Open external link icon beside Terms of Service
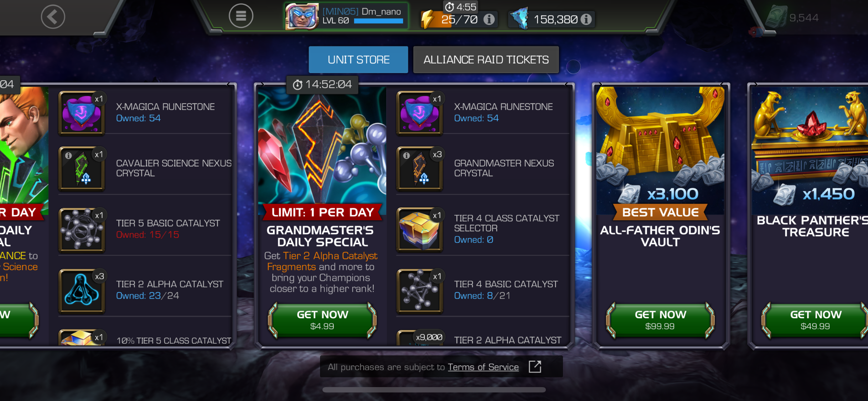Viewport: 868px width, 401px height. tap(535, 367)
